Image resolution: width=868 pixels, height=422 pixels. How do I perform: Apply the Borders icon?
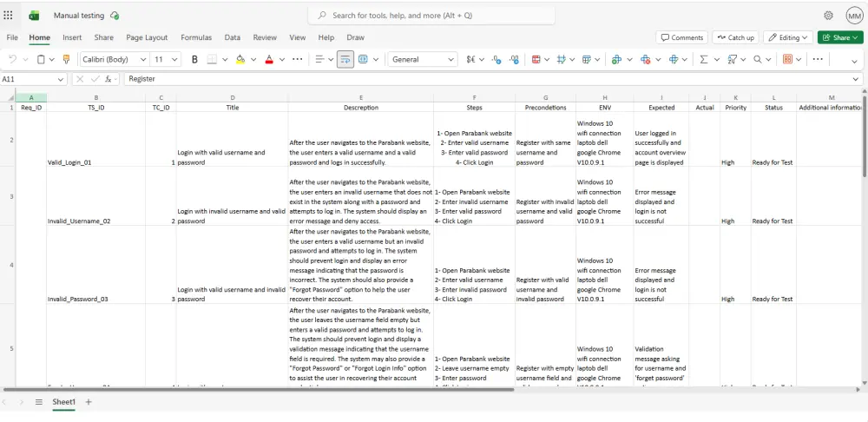(212, 59)
